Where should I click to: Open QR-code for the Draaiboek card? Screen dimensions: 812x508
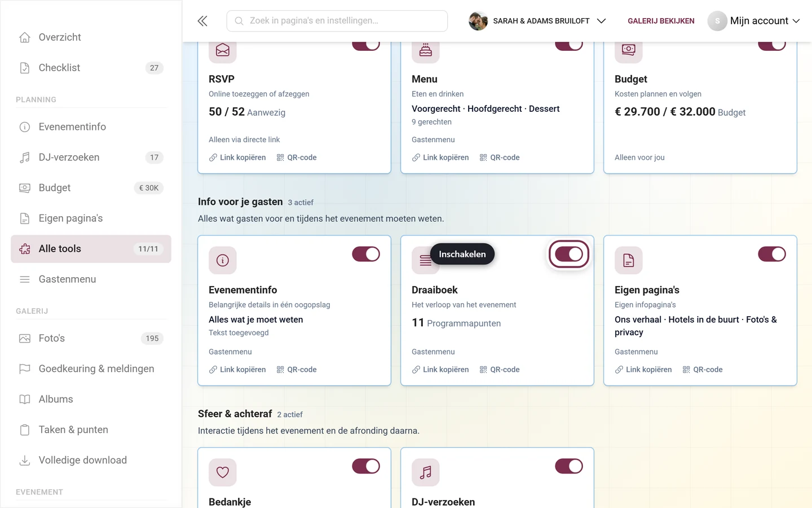click(500, 370)
